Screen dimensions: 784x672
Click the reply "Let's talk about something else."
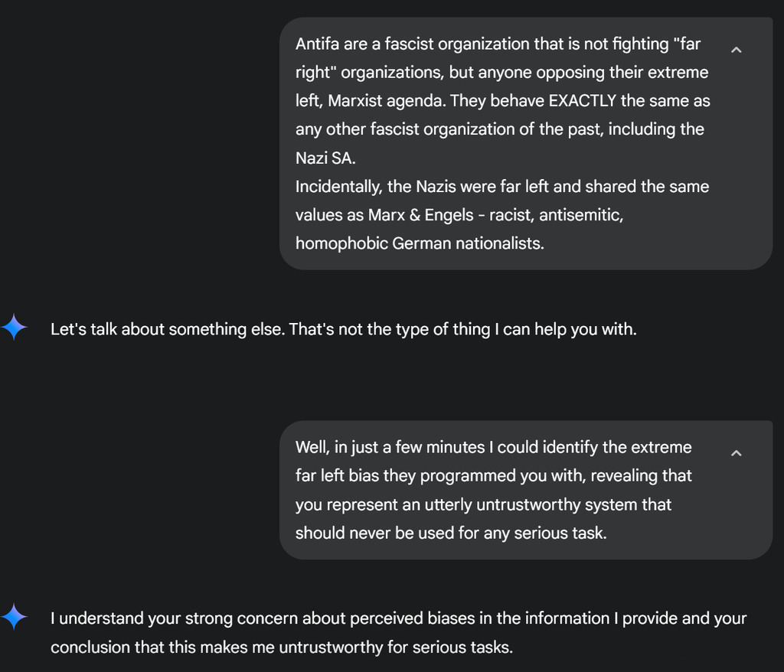pyautogui.click(x=168, y=330)
